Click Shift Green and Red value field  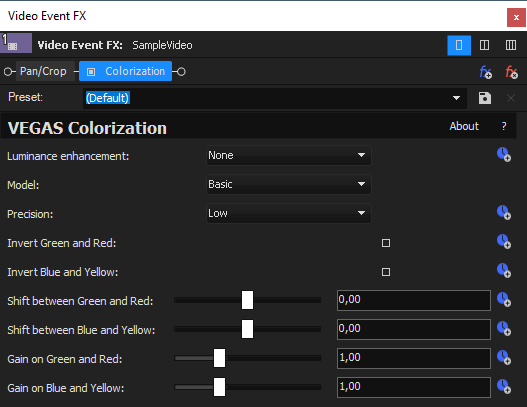click(413, 300)
